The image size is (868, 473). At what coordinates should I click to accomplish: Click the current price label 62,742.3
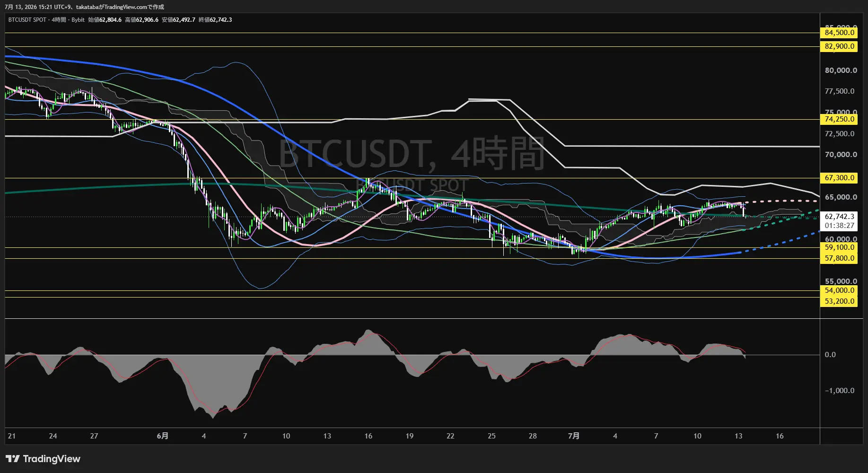(839, 217)
